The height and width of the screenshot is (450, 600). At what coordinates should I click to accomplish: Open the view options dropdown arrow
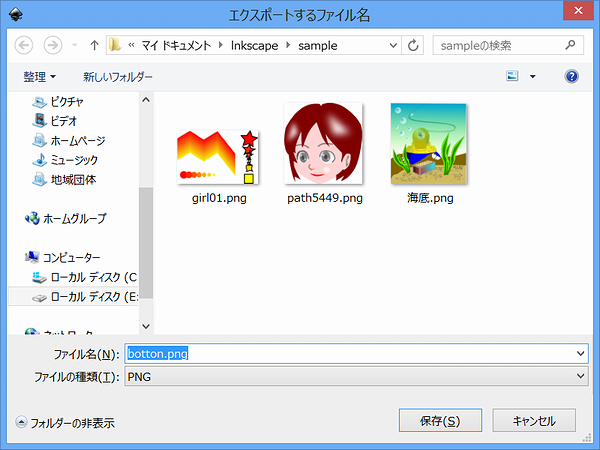(x=533, y=76)
